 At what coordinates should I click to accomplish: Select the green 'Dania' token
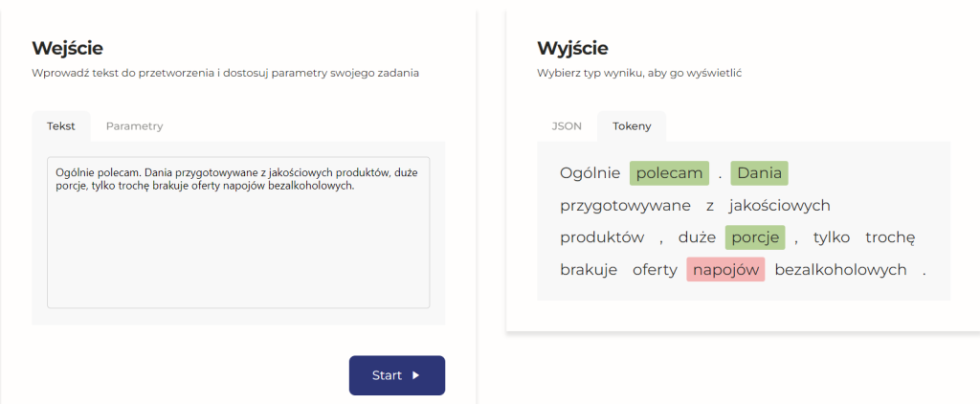759,173
